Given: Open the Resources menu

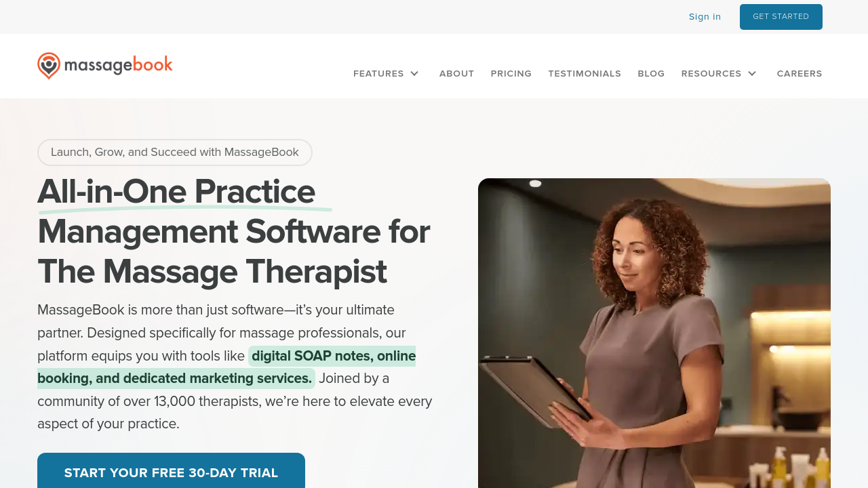Looking at the screenshot, I should [x=711, y=73].
